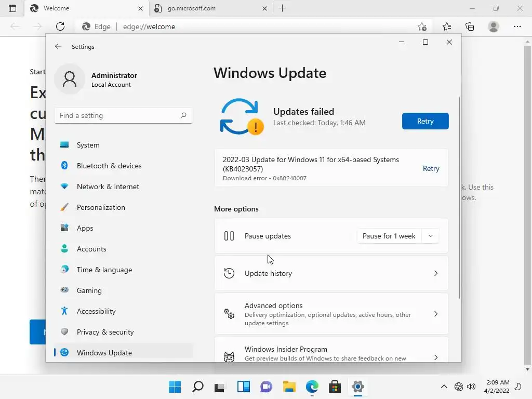Open Task View on the taskbar
Screen dimensions: 532x399
point(220,387)
